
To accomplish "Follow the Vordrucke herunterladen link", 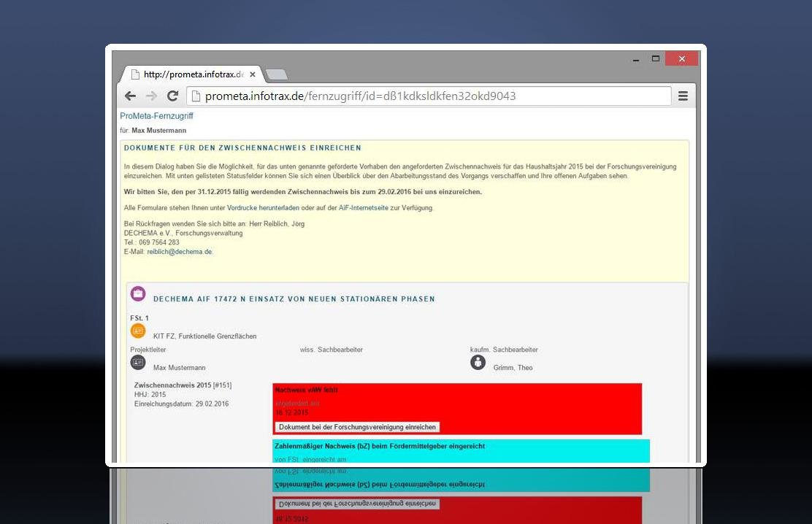I will pos(263,208).
